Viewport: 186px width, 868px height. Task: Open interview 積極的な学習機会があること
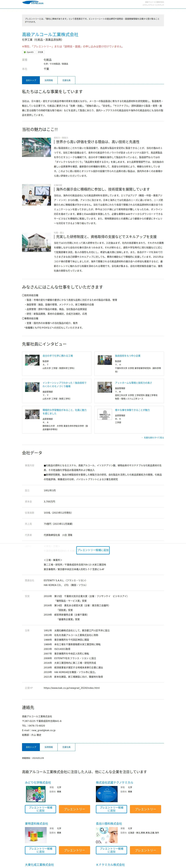64,412
